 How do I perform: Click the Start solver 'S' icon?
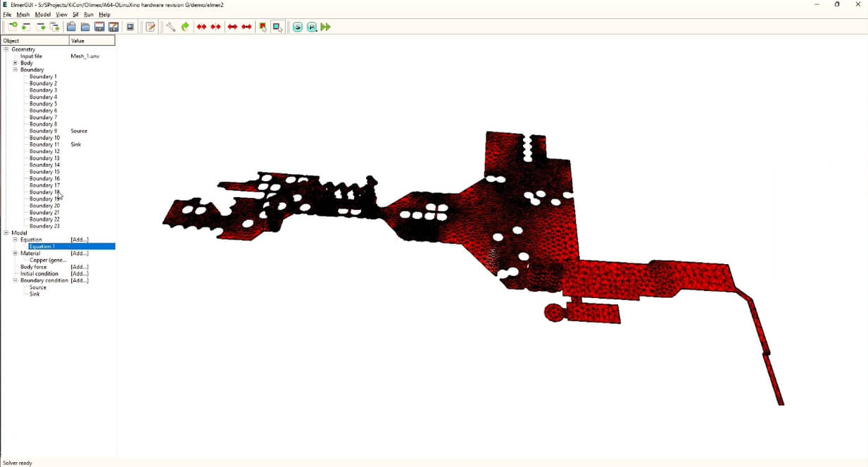298,27
